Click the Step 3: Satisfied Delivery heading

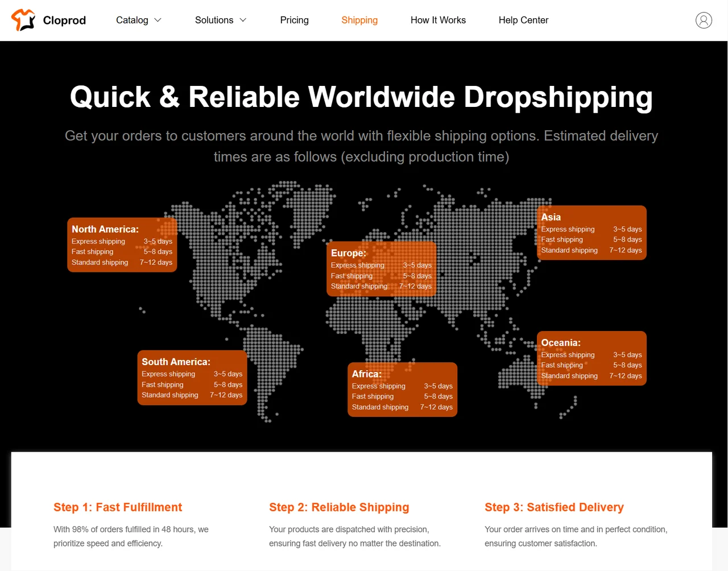click(554, 507)
